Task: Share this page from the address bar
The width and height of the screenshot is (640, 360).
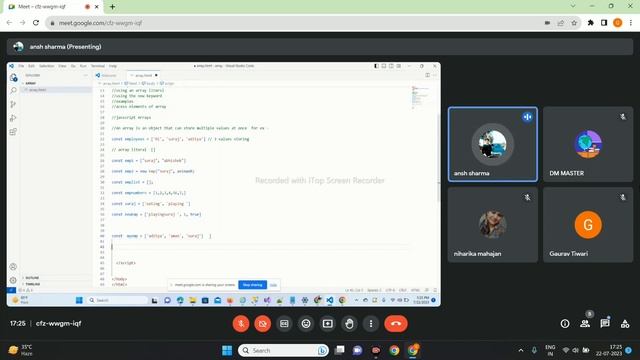Action: click(x=561, y=23)
